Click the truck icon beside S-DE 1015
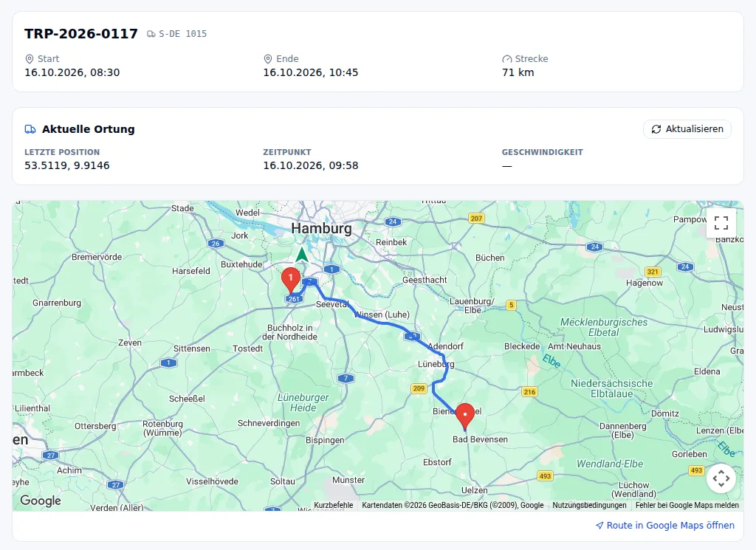 (x=151, y=34)
